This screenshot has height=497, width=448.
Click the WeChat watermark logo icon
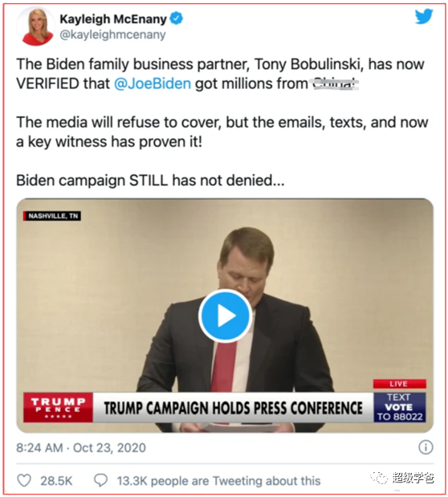379,478
